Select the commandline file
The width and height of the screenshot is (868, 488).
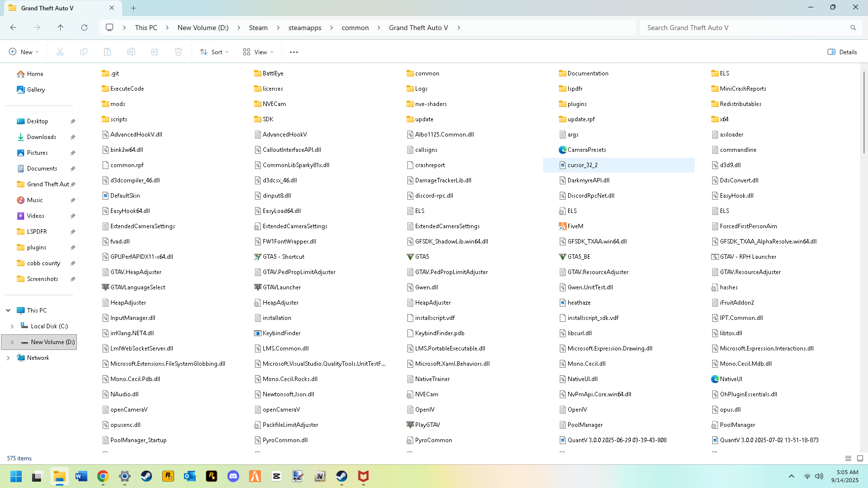click(734, 150)
